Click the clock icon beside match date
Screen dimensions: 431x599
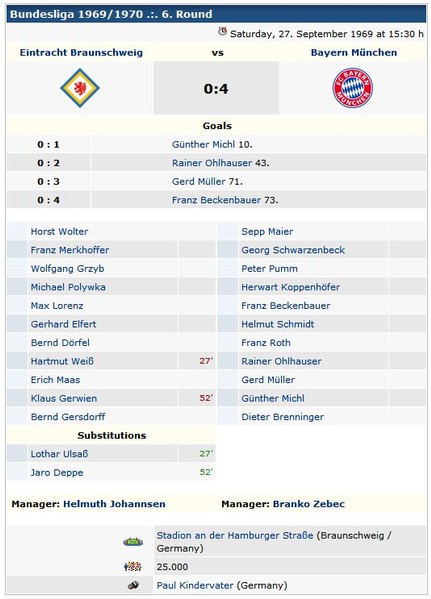click(x=222, y=31)
